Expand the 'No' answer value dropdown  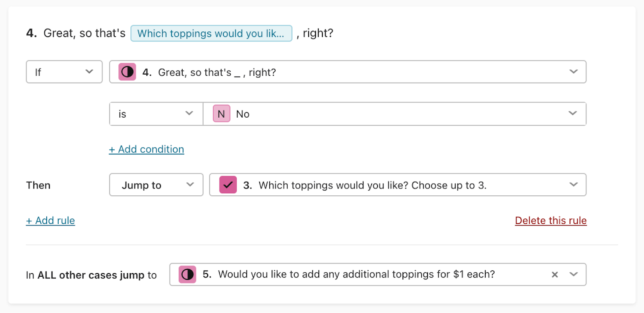click(573, 114)
